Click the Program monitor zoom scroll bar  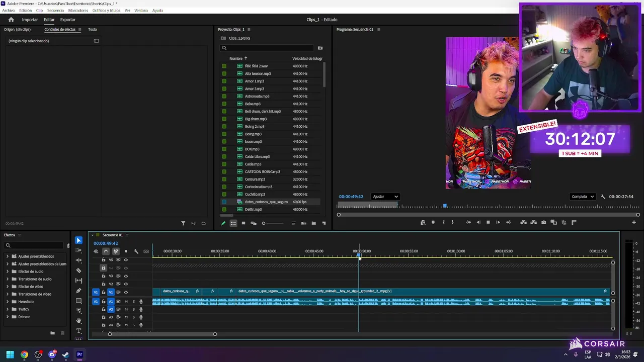coord(488,215)
